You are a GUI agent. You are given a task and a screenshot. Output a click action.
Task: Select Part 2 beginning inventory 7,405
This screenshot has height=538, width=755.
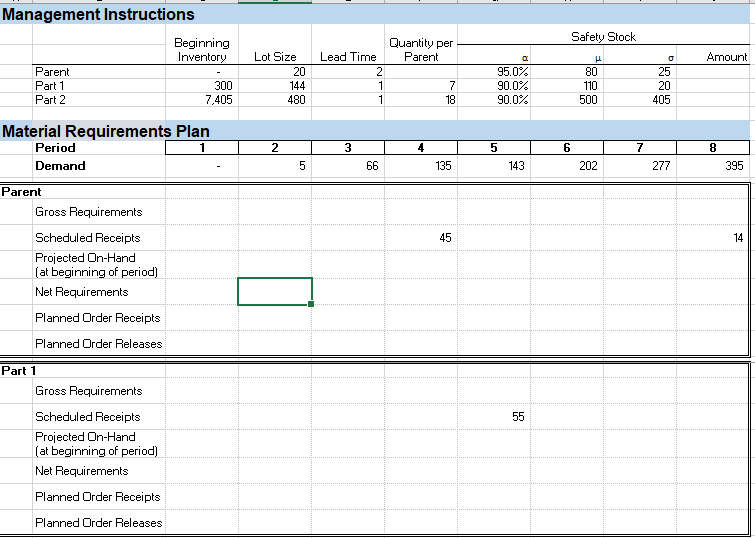pos(219,100)
